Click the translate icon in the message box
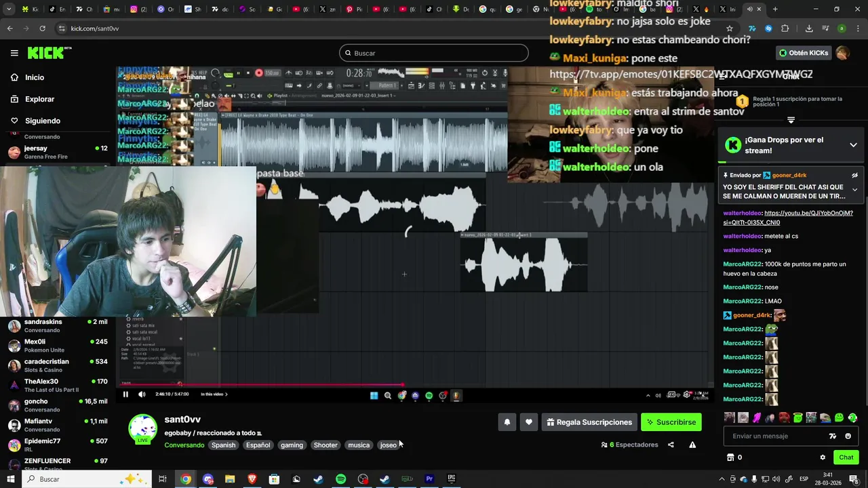This screenshot has width=868, height=488. pyautogui.click(x=833, y=436)
